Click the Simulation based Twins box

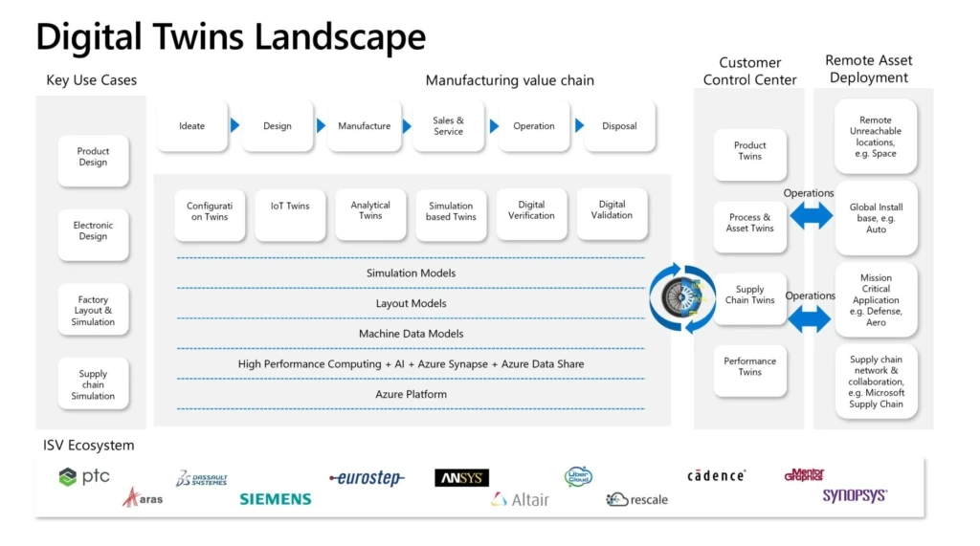coord(451,214)
